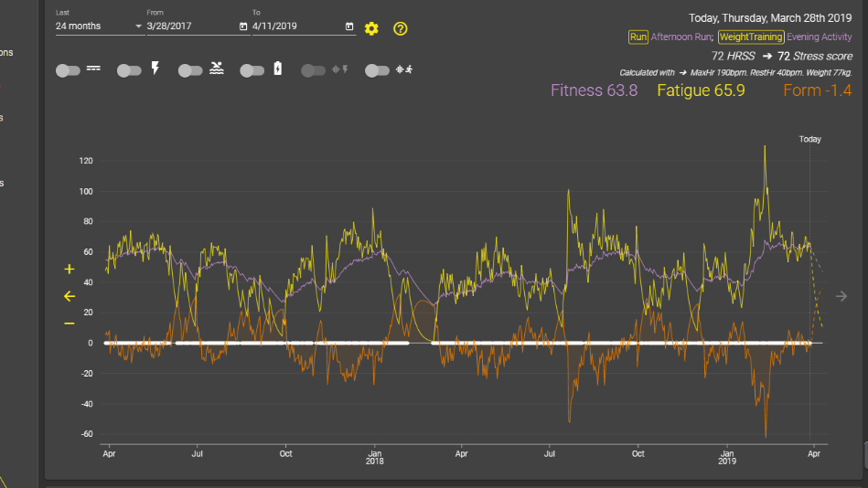Screen dimensions: 868x488
Task: Open the yellow gear settings icon
Action: click(x=371, y=28)
